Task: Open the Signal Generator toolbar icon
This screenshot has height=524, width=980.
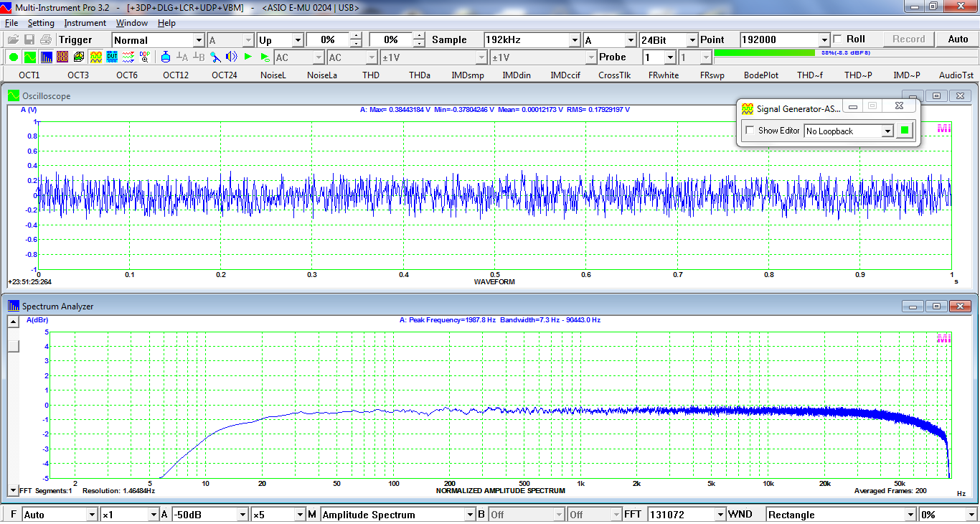Action: tap(95, 57)
